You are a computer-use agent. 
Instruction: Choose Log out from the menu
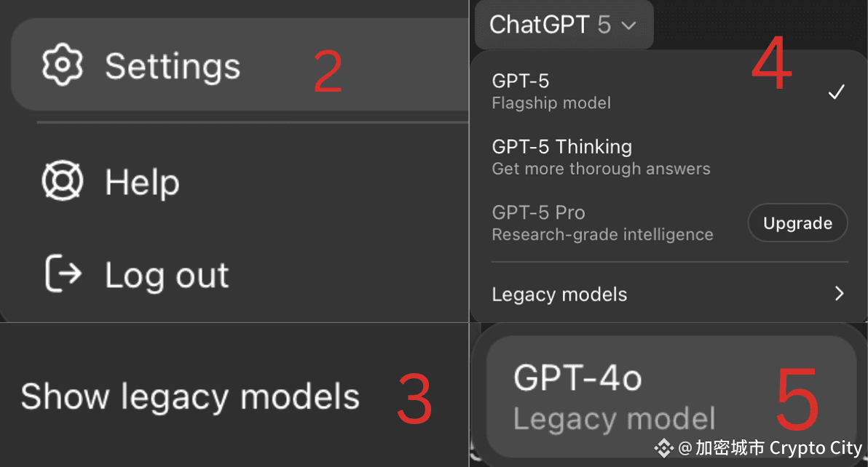coord(240,274)
